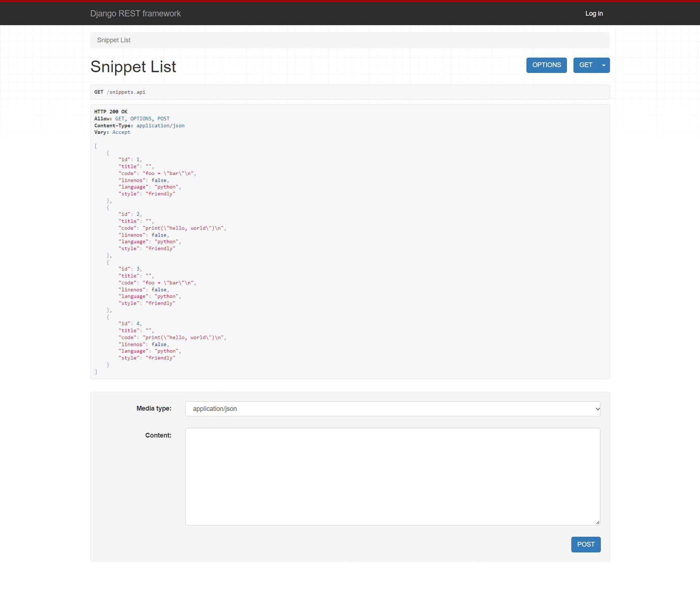Viewport: 700px width, 598px height.
Task: Expand the Media type select box
Action: pos(392,409)
